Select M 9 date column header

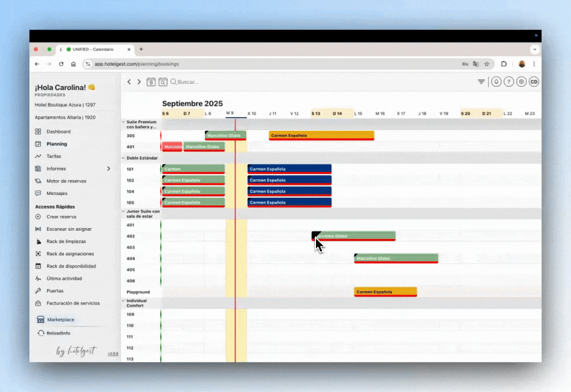pyautogui.click(x=230, y=113)
